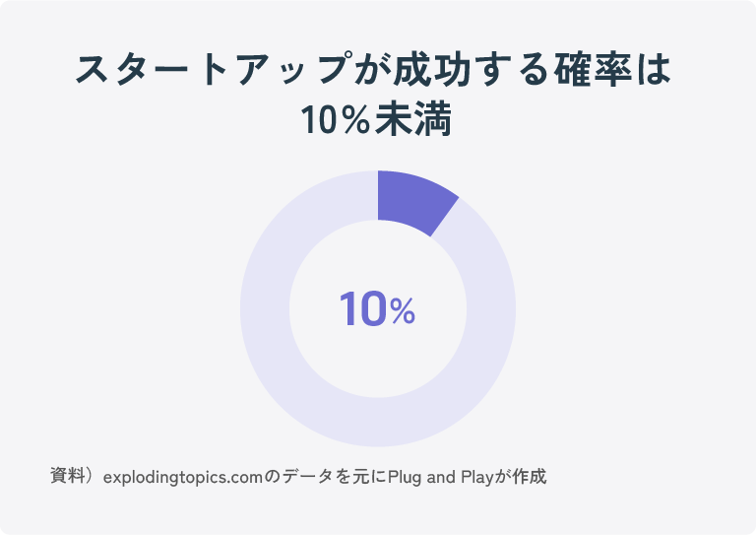Click the 資料) label at caption start
Screen dimensions: 756x535
coord(73,476)
